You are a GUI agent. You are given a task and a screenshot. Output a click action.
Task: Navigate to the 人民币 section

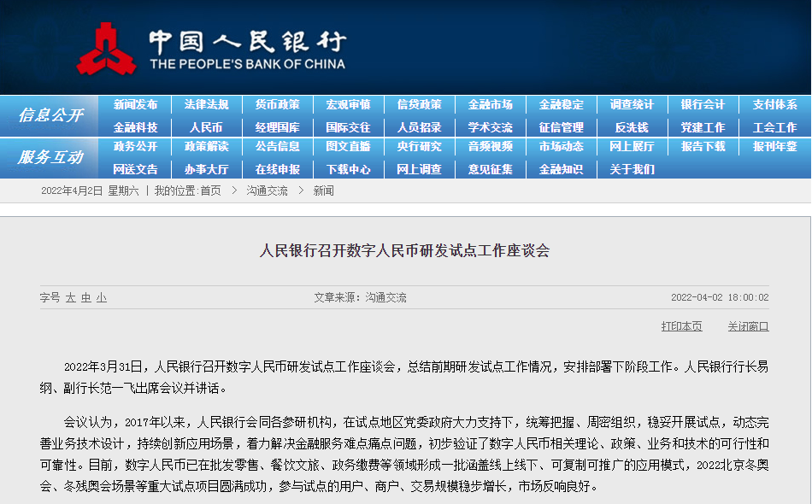pyautogui.click(x=206, y=126)
